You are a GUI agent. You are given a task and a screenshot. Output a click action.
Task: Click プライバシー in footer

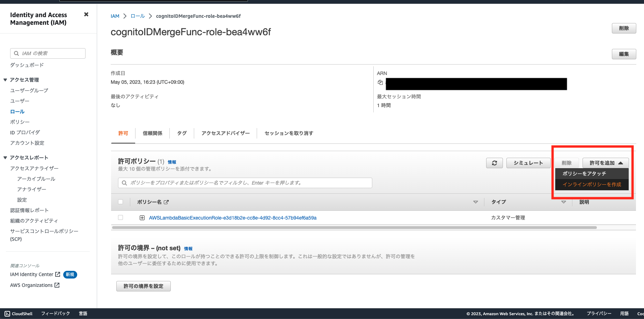pos(599,313)
